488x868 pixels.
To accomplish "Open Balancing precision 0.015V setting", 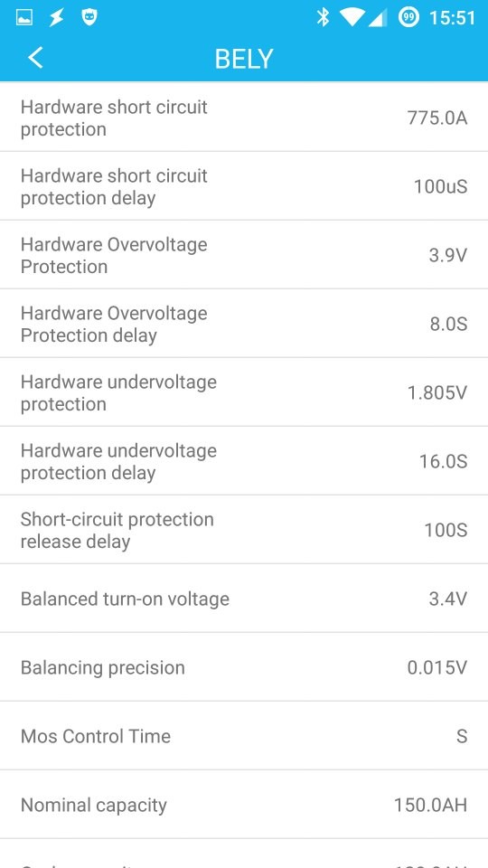I will [x=244, y=666].
